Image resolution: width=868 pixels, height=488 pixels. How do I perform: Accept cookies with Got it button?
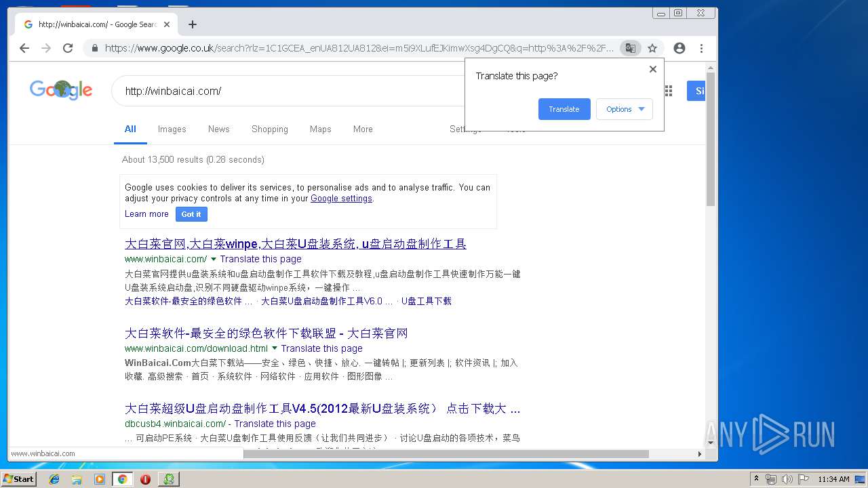coord(191,214)
